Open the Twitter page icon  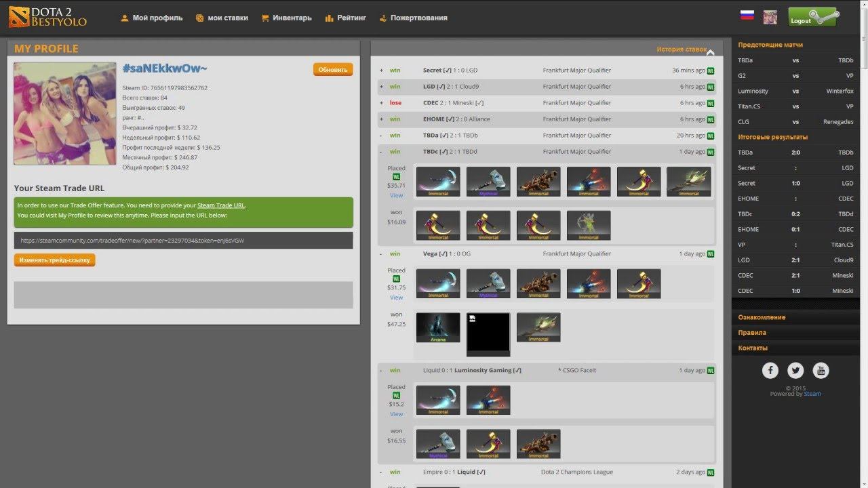click(x=795, y=370)
